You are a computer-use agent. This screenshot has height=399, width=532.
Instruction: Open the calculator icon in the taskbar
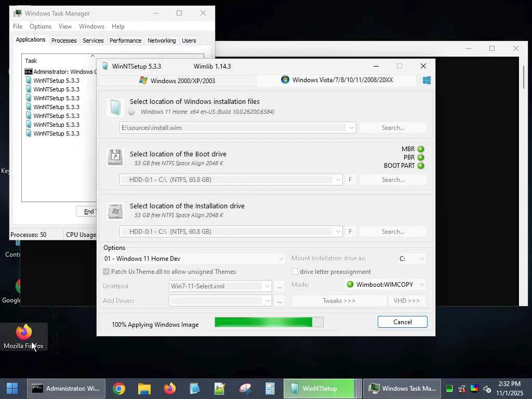click(270, 389)
